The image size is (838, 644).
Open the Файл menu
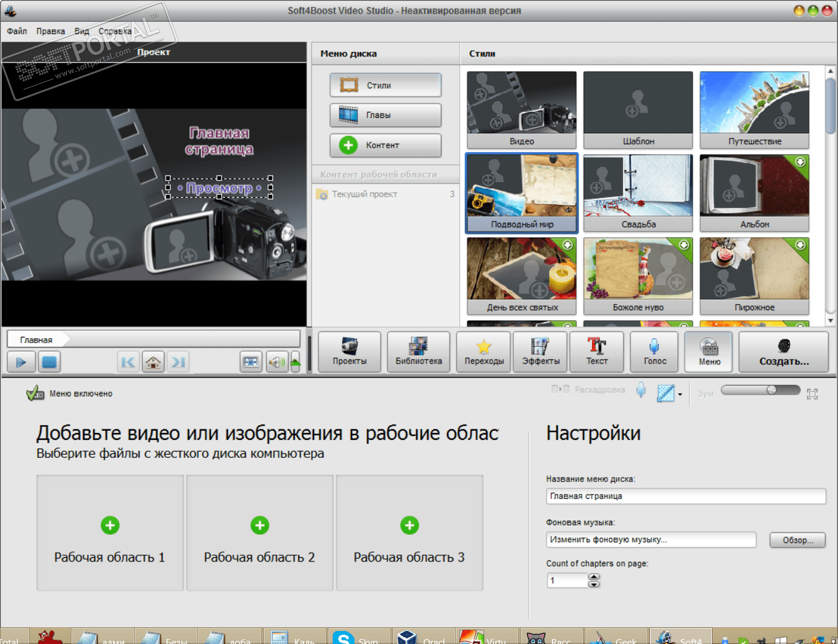[x=17, y=31]
